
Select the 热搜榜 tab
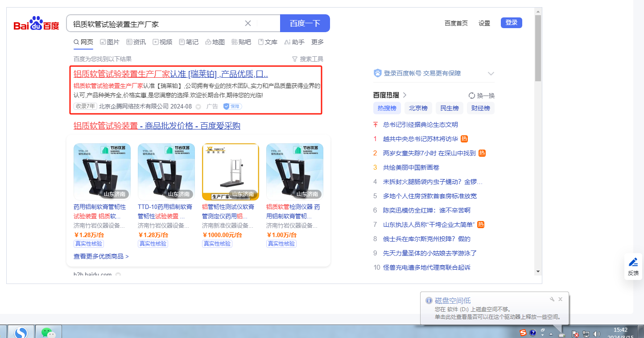(387, 108)
